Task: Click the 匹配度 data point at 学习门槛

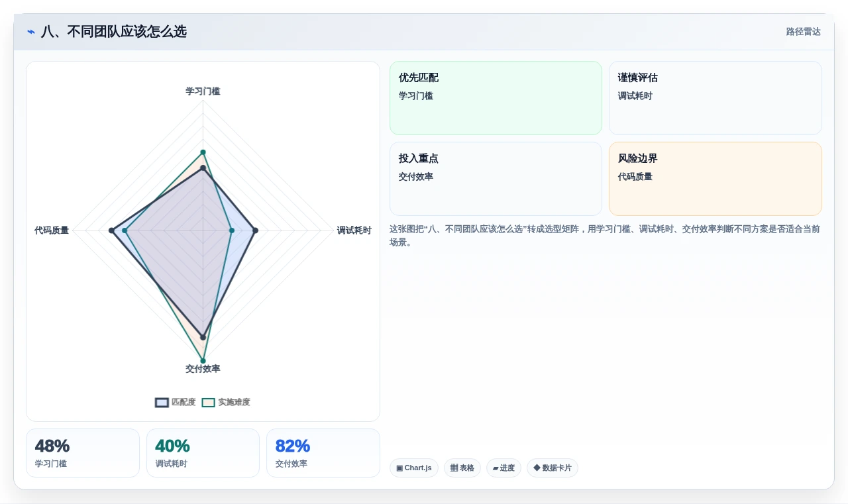Action: tap(203, 168)
